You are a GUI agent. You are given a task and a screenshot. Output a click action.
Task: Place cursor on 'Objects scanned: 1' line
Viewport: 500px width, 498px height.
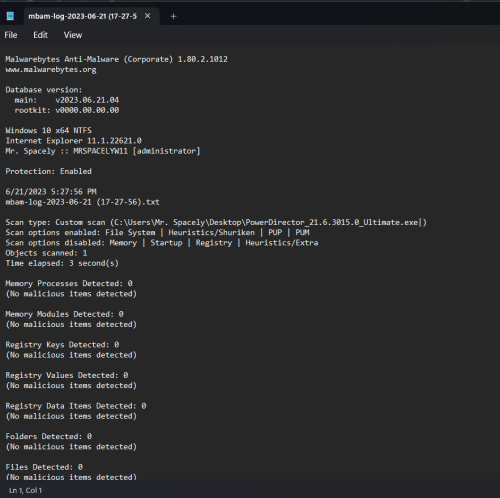click(46, 253)
